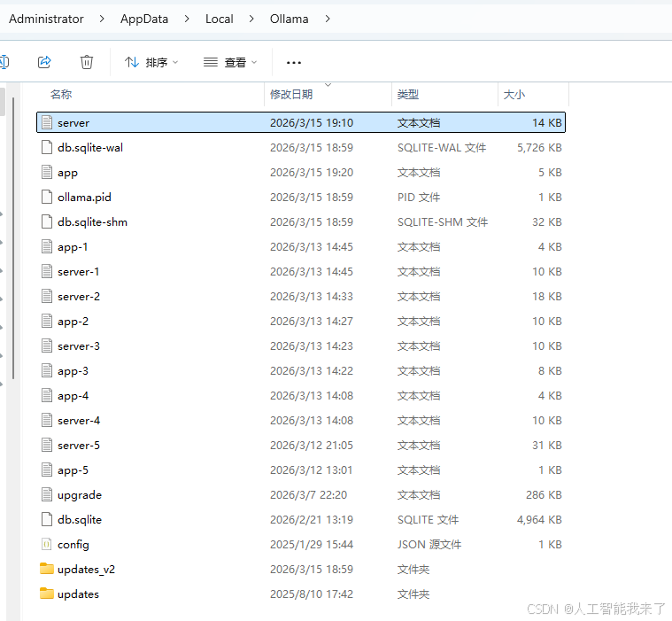Click the Administrator breadcrumb
The width and height of the screenshot is (672, 621).
click(x=46, y=19)
